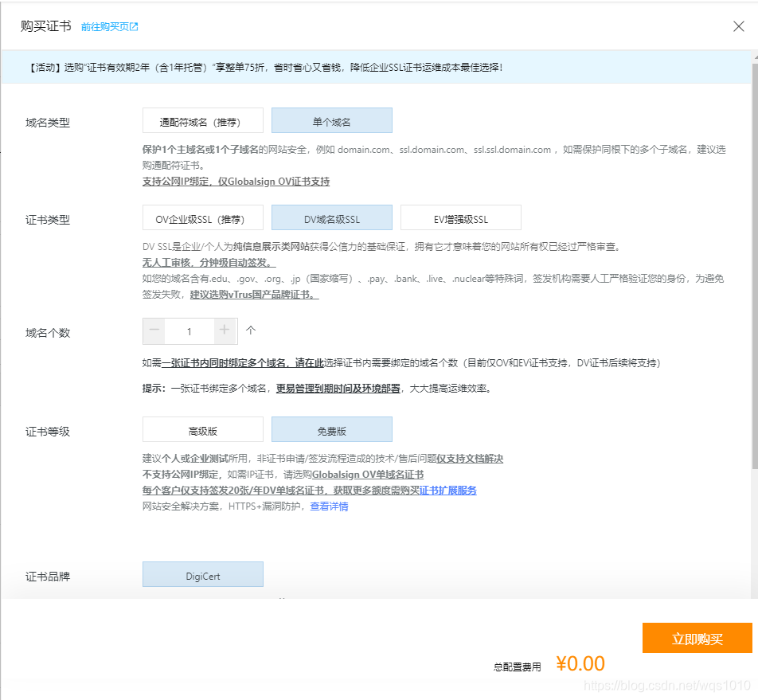Image resolution: width=758 pixels, height=700 pixels.
Task: Select 通配符域名（推荐）domain type
Action: pyautogui.click(x=202, y=120)
